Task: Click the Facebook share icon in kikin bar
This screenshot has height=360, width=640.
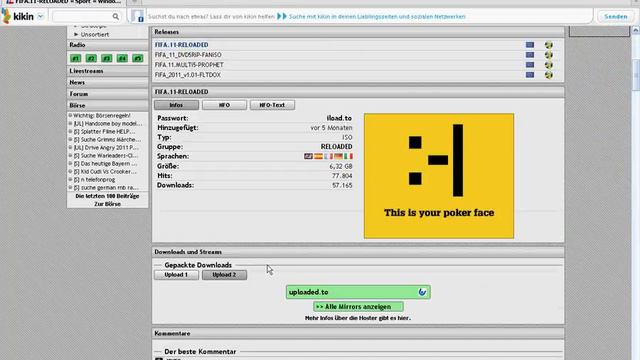Action: 138,16
